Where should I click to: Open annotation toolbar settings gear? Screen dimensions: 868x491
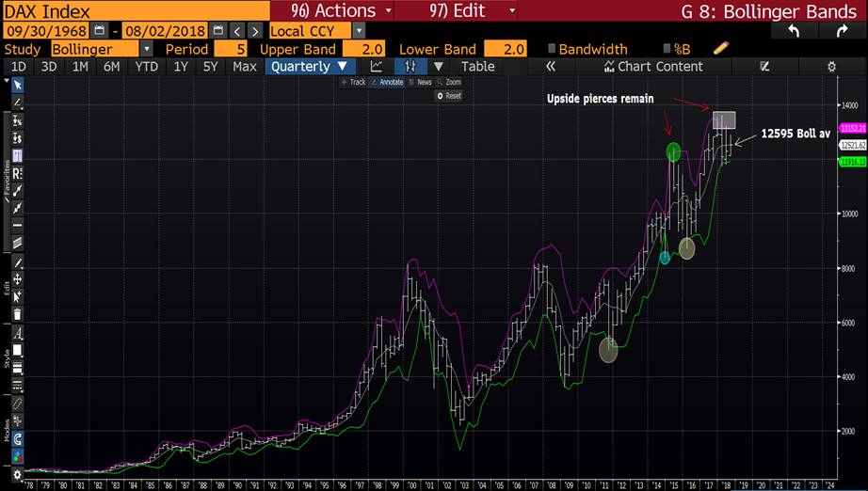[18, 474]
